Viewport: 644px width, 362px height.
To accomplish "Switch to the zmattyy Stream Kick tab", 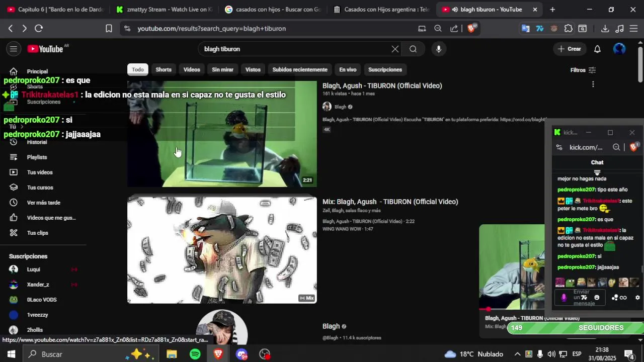I will point(164,10).
